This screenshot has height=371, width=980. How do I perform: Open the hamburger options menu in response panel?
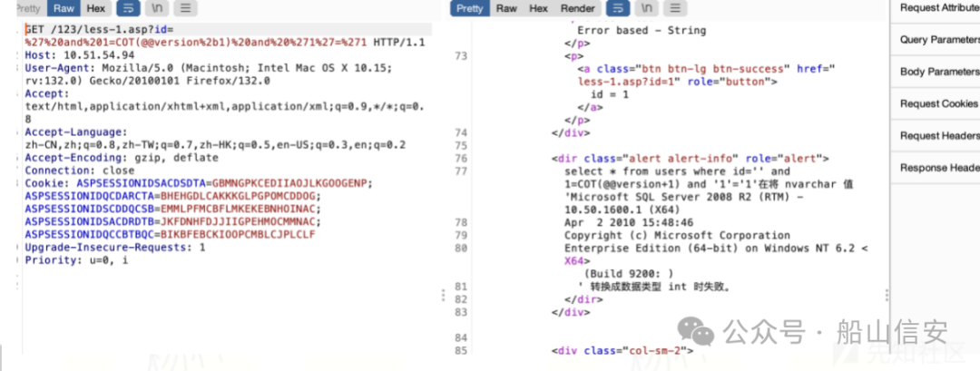click(x=674, y=8)
